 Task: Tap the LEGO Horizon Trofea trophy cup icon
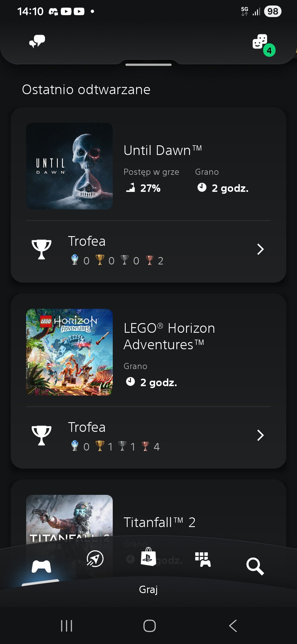41,435
